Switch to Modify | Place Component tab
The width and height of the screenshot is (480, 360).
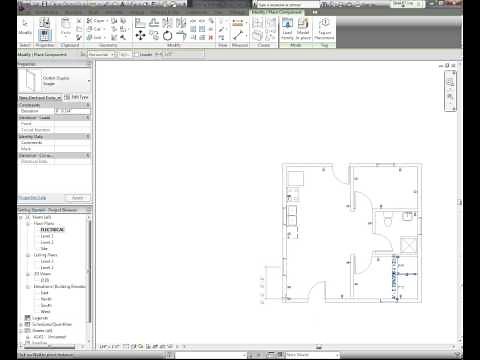coord(276,12)
